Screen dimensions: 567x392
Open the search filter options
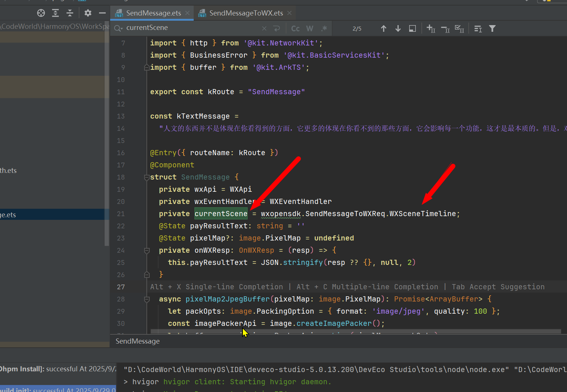coord(492,28)
